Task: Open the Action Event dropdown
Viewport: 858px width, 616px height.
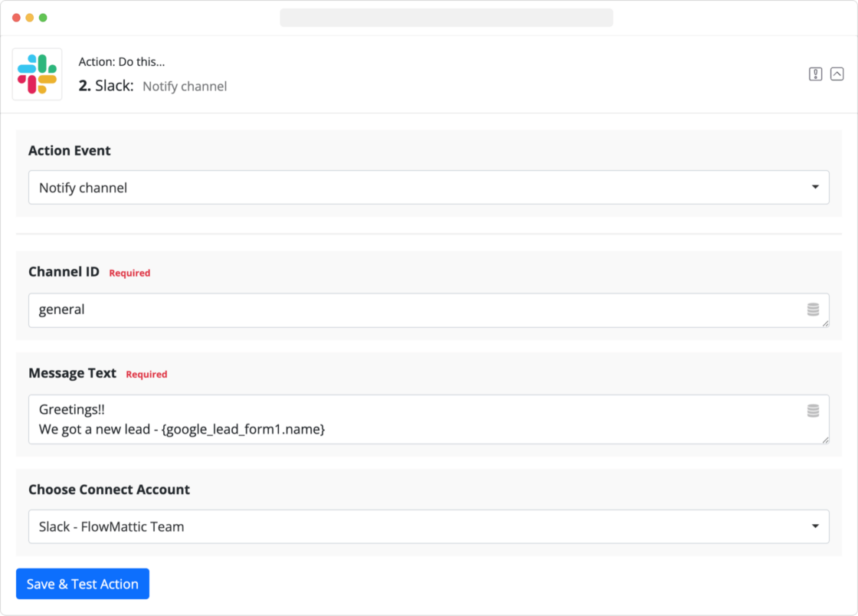Action: [429, 187]
